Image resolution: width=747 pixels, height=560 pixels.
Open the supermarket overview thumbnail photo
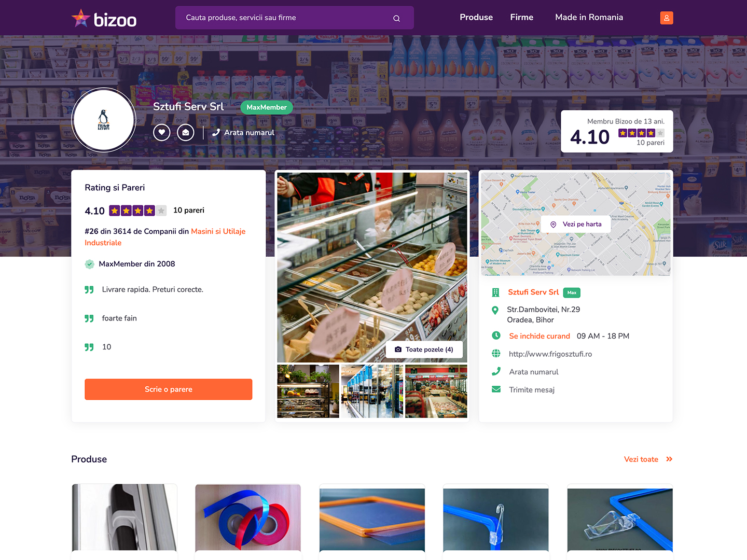436,391
